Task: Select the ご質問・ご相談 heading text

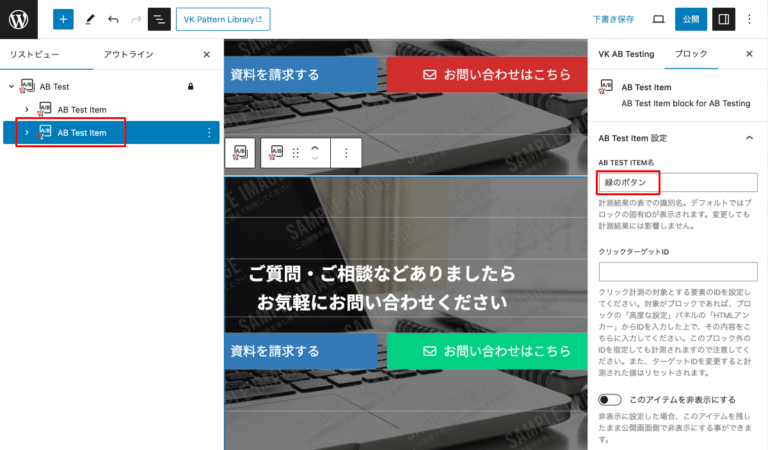Action: click(x=382, y=288)
